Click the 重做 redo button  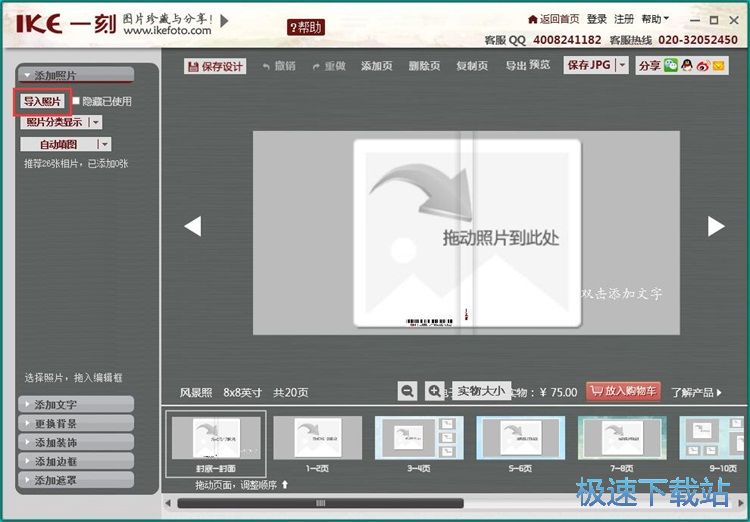click(x=329, y=66)
